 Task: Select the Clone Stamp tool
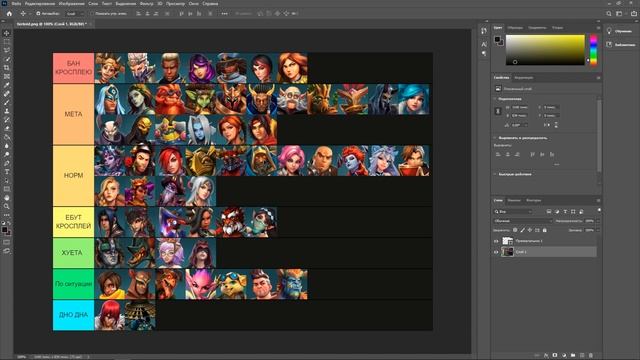7,111
